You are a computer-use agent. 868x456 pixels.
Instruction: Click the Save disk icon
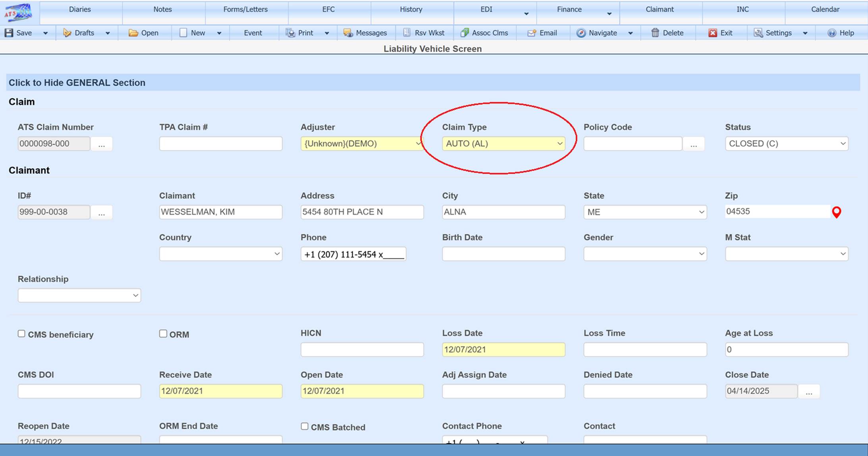pyautogui.click(x=9, y=33)
